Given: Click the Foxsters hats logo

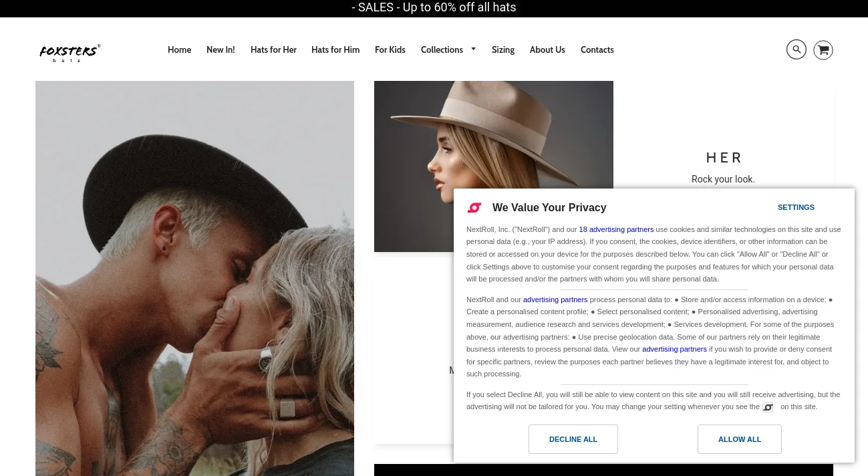Looking at the screenshot, I should 70,53.
